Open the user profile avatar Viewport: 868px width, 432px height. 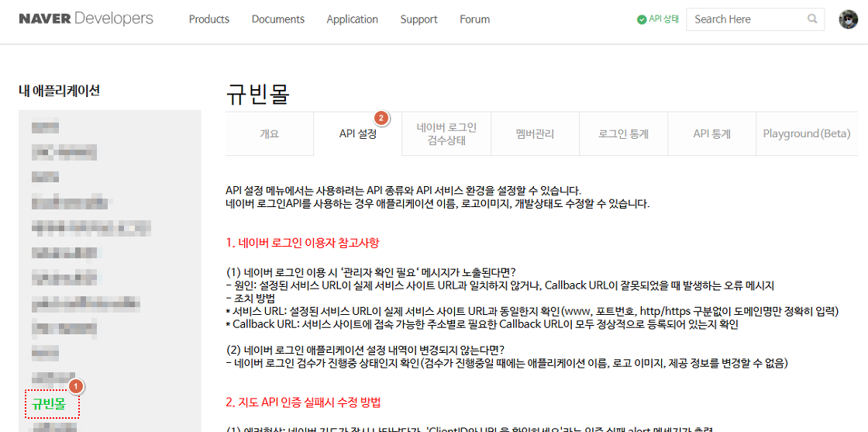tap(848, 19)
